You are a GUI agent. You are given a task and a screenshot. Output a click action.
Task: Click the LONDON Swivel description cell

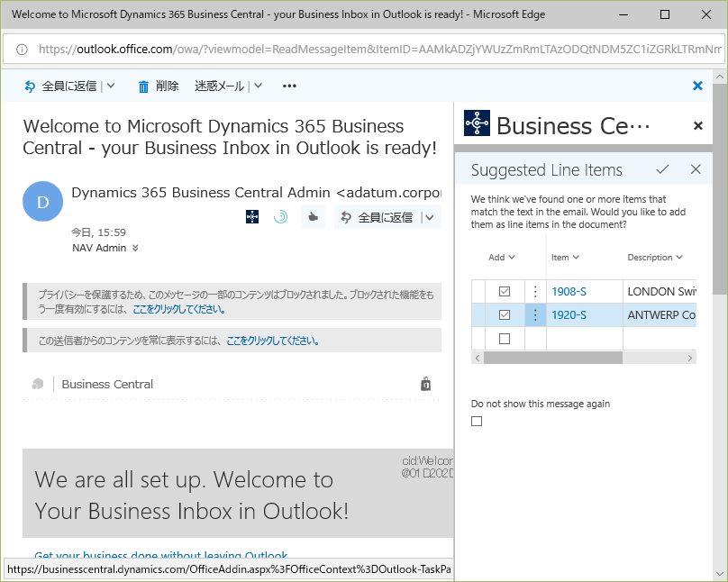(x=660, y=292)
